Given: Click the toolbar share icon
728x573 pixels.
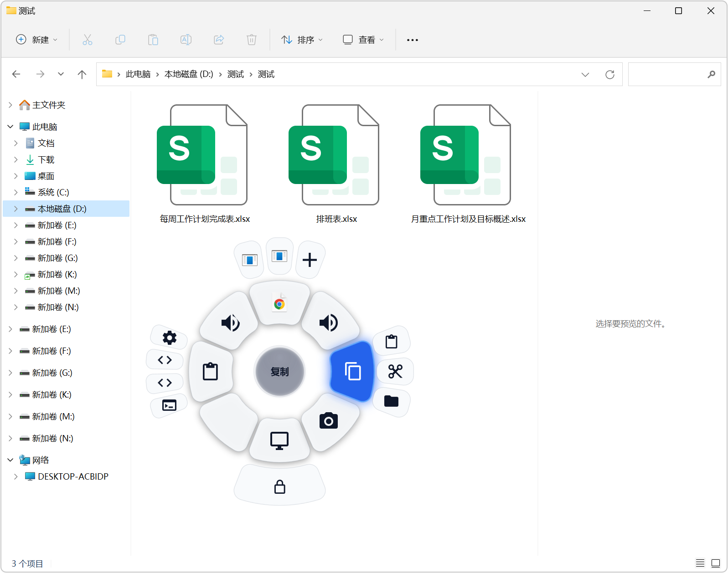Looking at the screenshot, I should coord(219,40).
